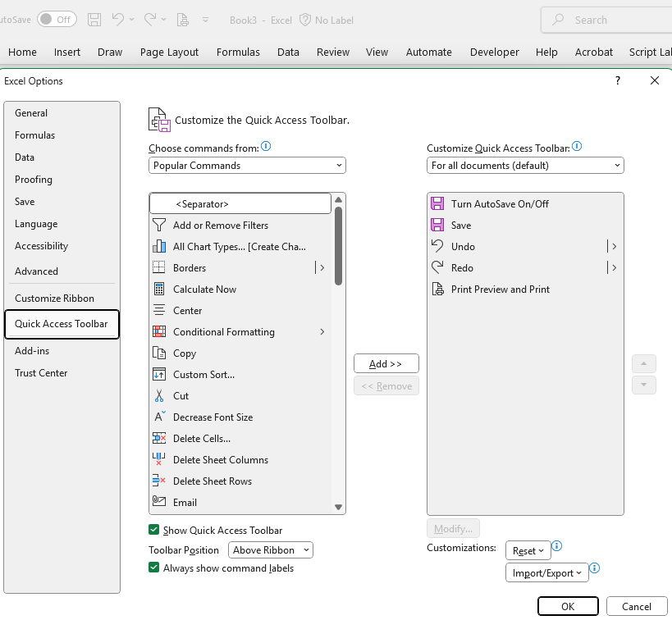Click the Print Preview and Print icon
The width and height of the screenshot is (672, 620).
437,289
